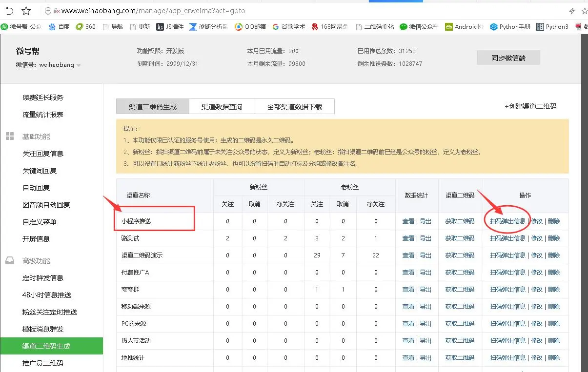
Task: Switch to the 渠道数据查询 tab
Action: (x=222, y=106)
